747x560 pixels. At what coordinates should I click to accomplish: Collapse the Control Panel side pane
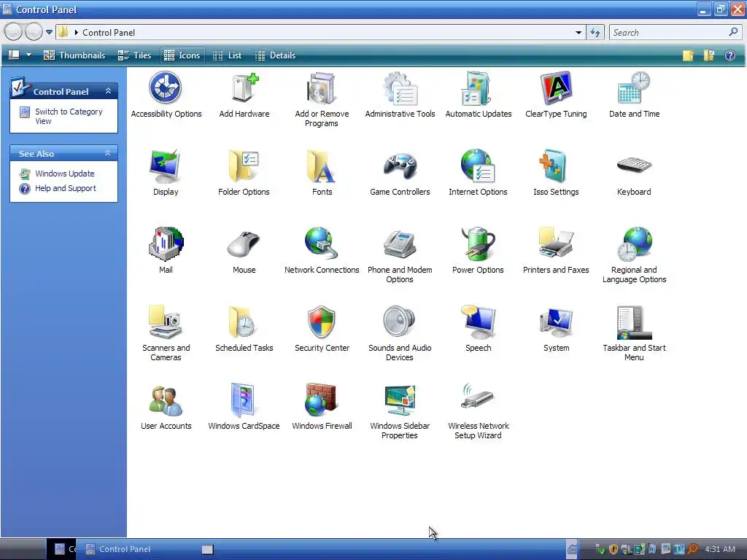[x=108, y=91]
